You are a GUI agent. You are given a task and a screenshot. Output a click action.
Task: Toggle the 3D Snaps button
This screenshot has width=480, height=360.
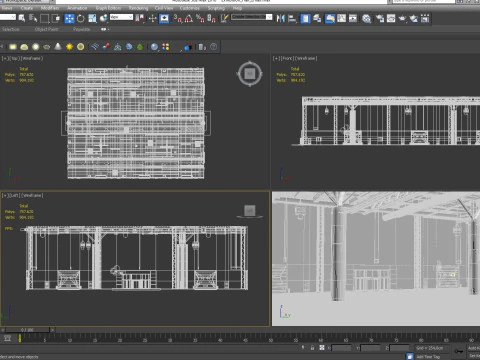[x=178, y=18]
